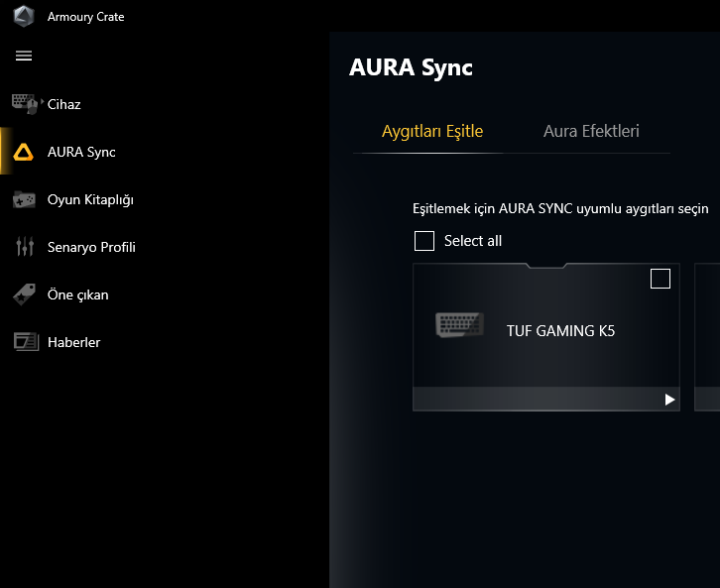Open Haberler sidebar label

[74, 342]
